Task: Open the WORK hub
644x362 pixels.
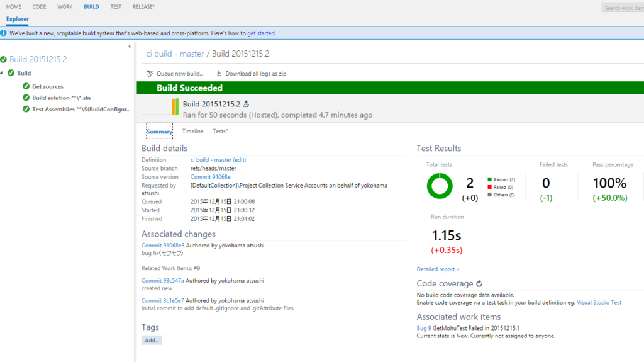Action: [65, 6]
